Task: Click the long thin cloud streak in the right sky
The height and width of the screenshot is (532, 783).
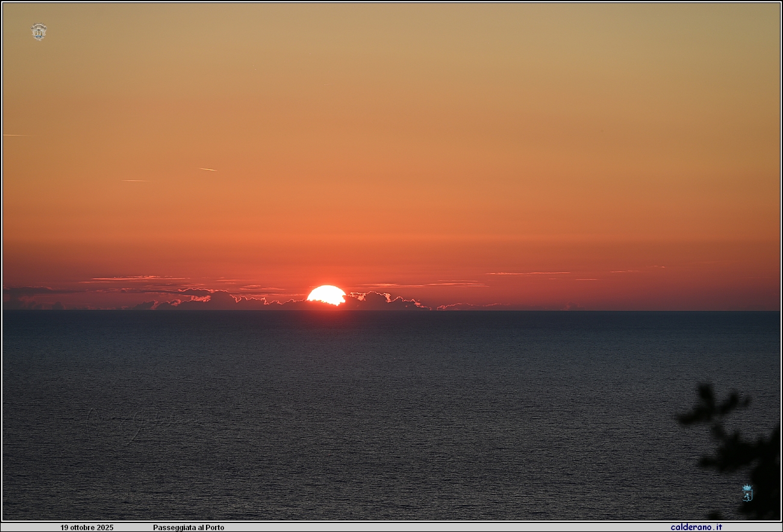Action: tap(527, 274)
